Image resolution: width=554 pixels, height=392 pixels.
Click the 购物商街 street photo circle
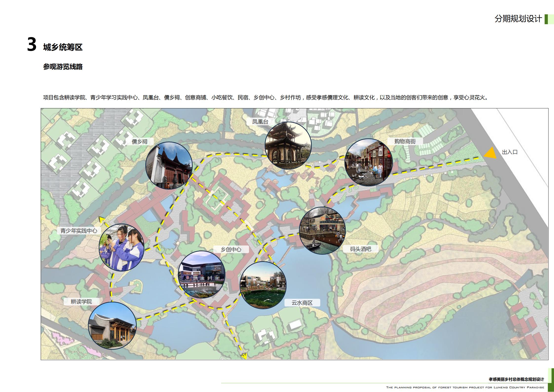click(x=368, y=162)
